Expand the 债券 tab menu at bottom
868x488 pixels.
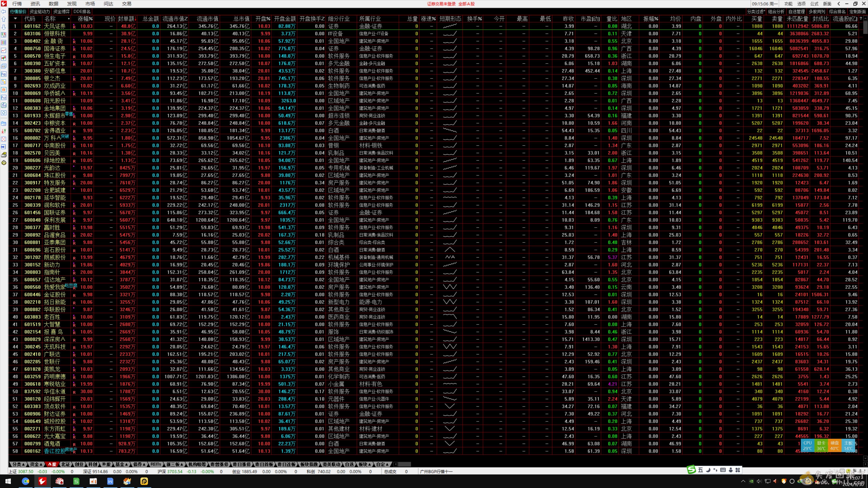click(x=139, y=464)
